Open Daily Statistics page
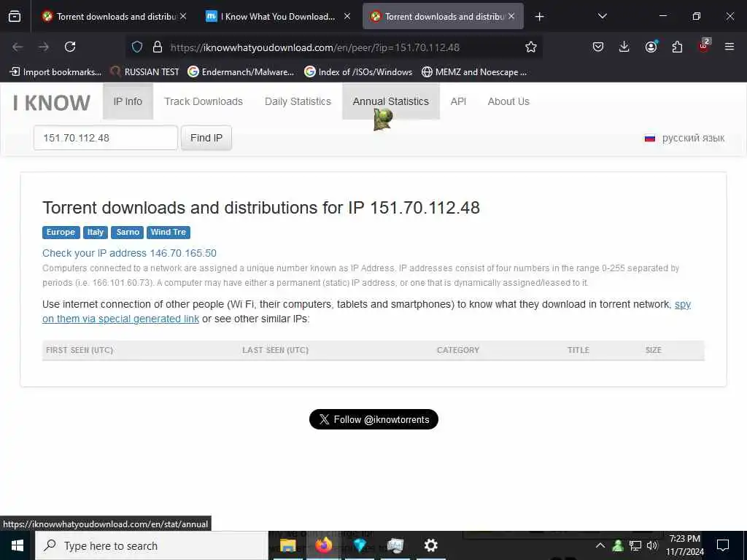Viewport: 747px width, 560px height. pos(298,101)
